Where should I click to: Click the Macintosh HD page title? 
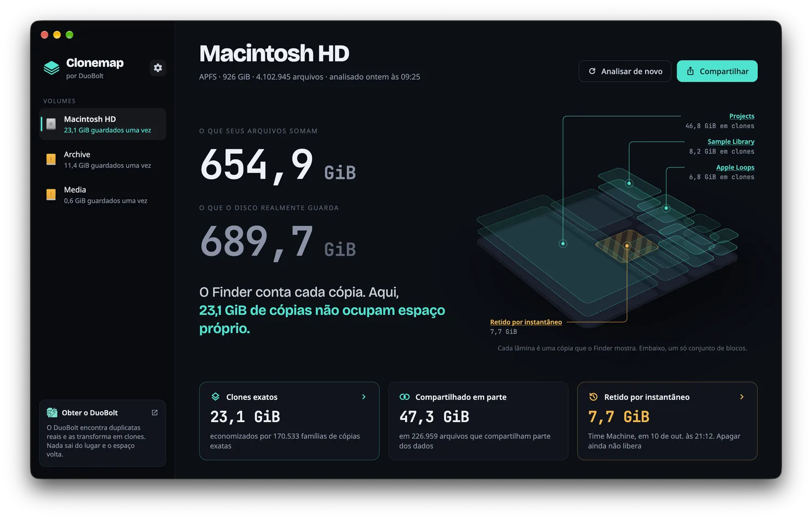pyautogui.click(x=274, y=53)
